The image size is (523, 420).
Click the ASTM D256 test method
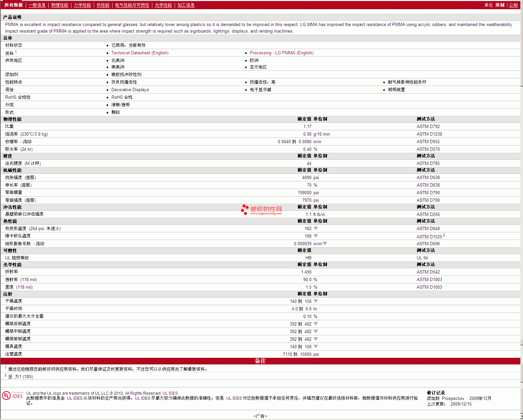pyautogui.click(x=428, y=215)
